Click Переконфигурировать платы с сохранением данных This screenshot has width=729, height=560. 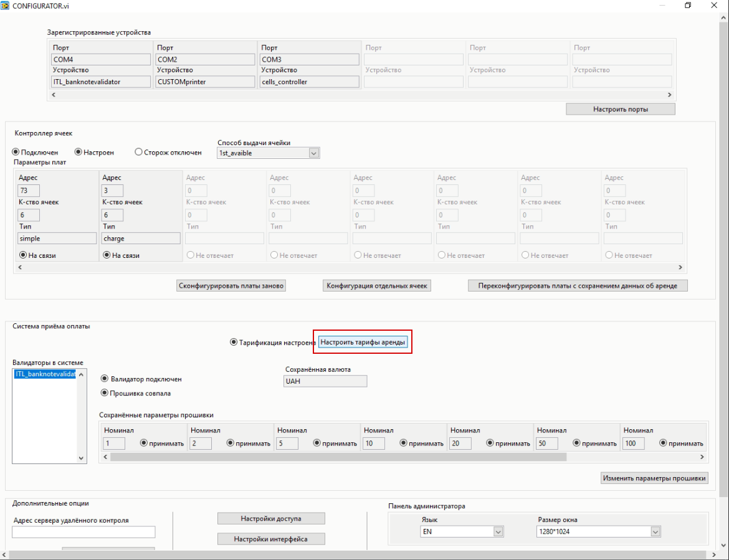(x=578, y=286)
